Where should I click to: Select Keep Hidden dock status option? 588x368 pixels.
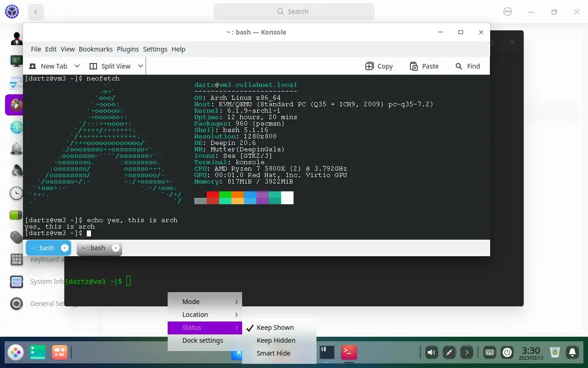(x=279, y=340)
